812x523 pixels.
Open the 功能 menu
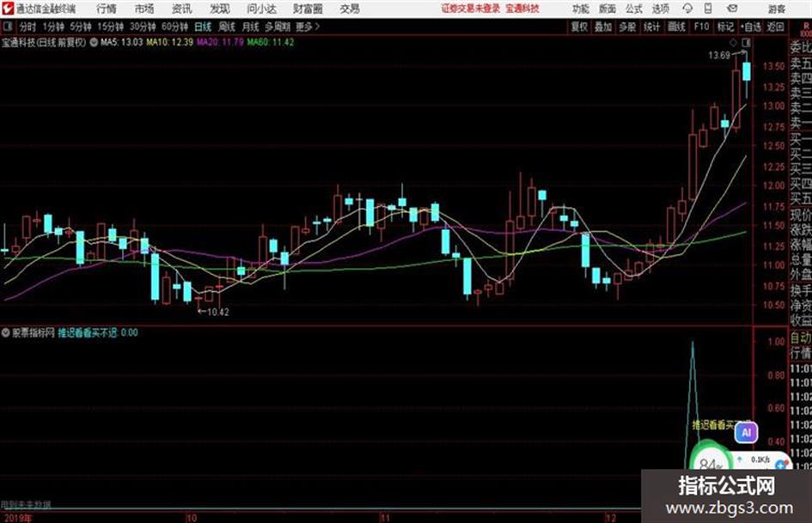tap(581, 9)
